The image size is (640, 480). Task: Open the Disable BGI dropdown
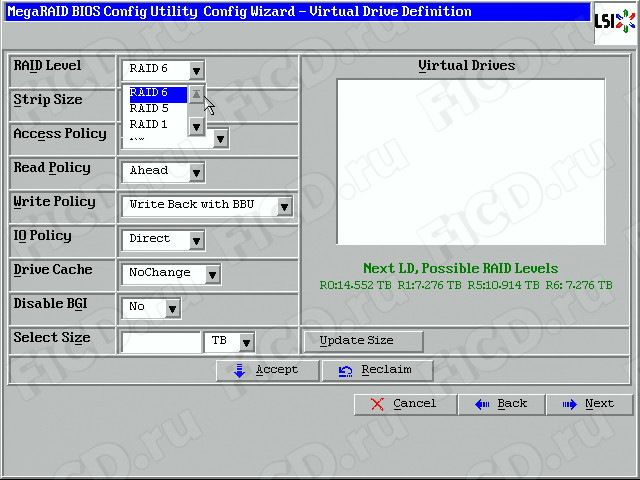[151, 308]
